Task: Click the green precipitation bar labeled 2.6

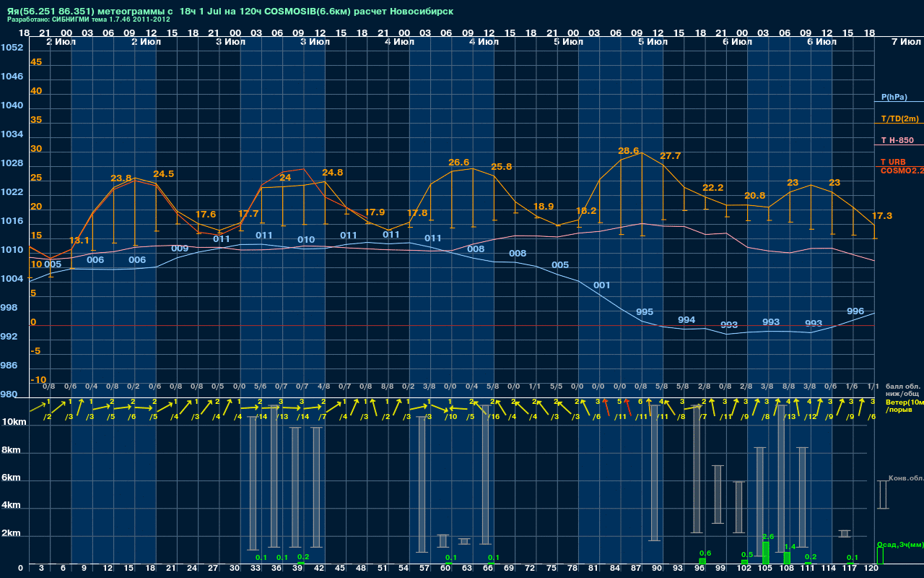Action: coord(766,553)
